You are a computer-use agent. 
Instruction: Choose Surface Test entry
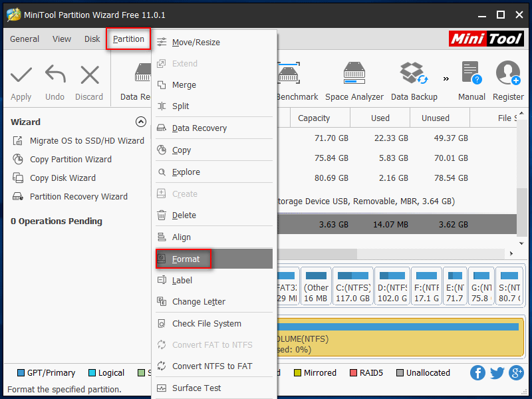(214, 388)
